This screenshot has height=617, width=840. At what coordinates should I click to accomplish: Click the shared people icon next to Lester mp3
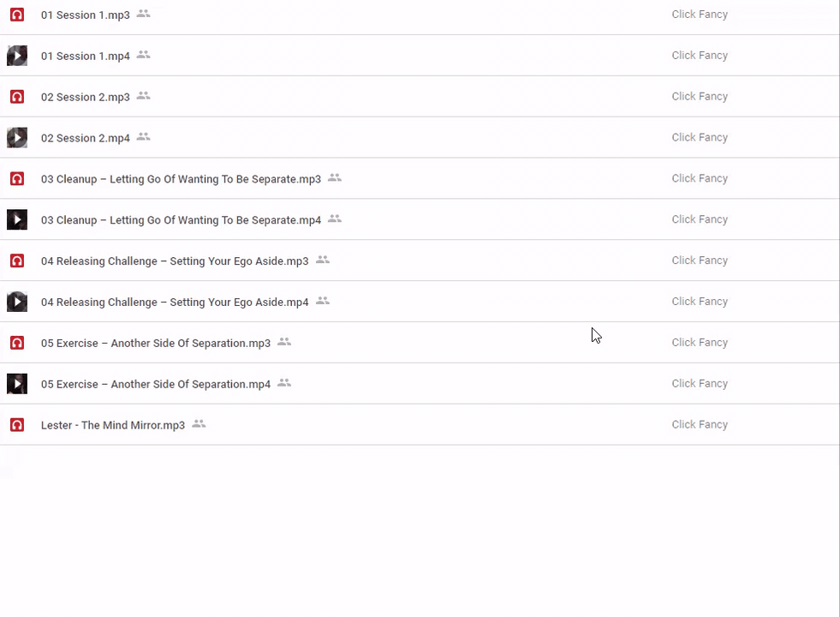click(x=199, y=424)
